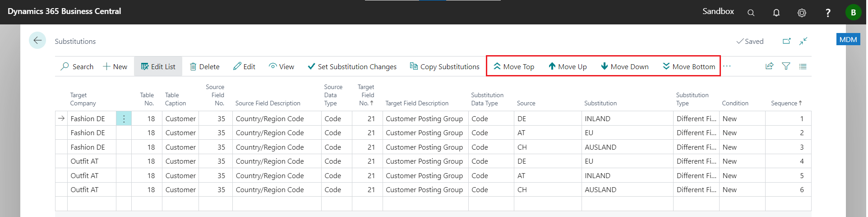Click Condition New in sequence 4 row

[742, 161]
